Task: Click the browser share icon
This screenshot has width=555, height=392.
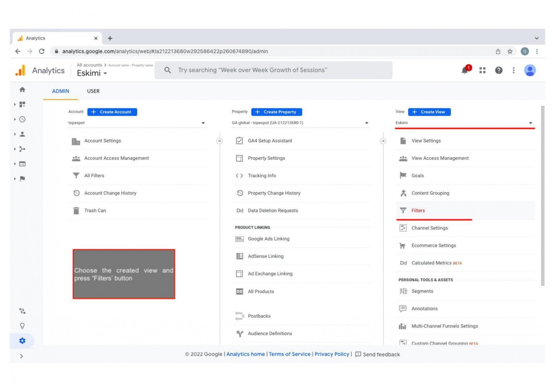Action: click(498, 51)
